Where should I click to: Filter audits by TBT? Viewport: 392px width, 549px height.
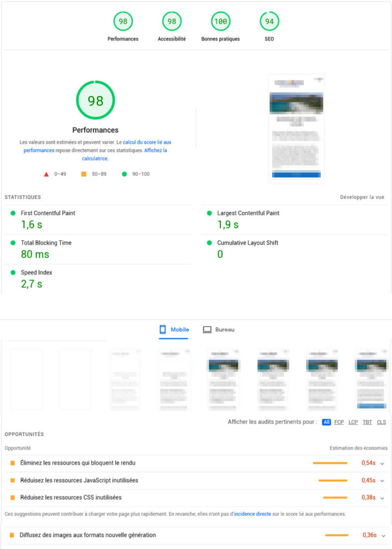coord(367,422)
